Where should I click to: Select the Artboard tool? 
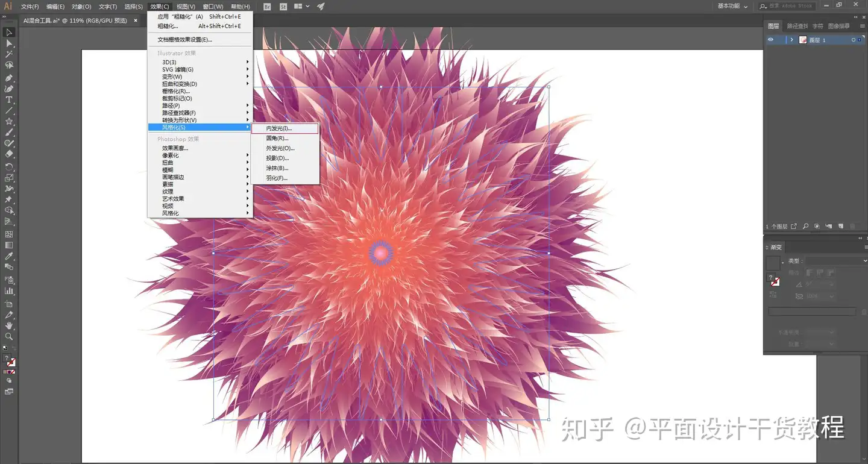[9, 304]
